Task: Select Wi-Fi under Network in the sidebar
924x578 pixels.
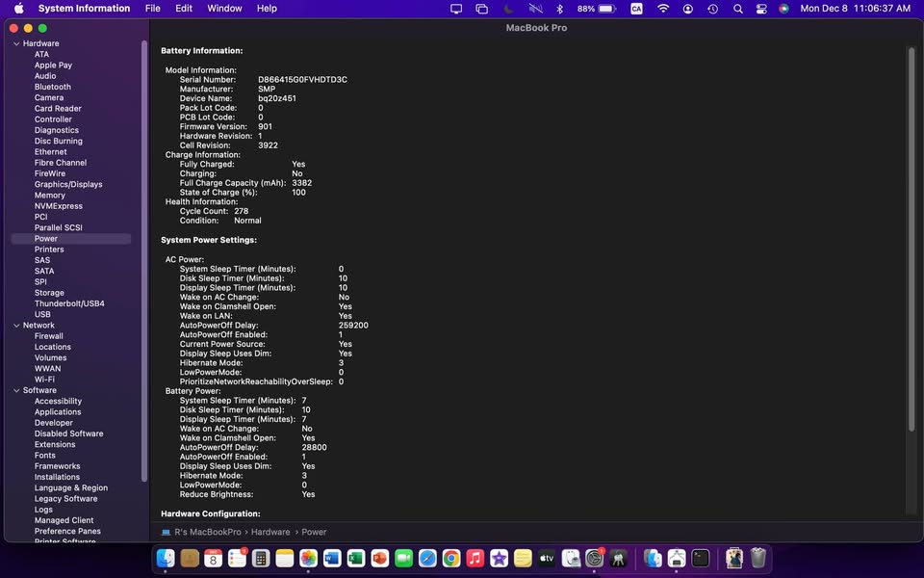Action: [44, 380]
